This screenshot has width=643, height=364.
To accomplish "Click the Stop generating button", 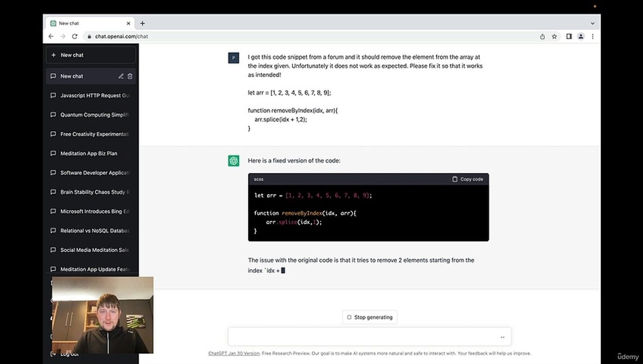I will click(370, 317).
